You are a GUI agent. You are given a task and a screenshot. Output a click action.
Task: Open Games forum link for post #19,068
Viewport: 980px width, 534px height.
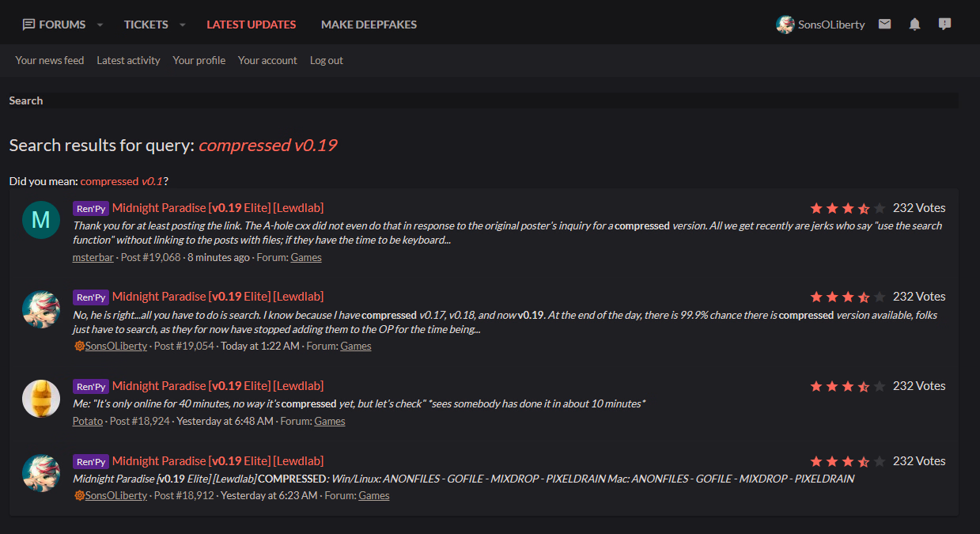(x=306, y=257)
